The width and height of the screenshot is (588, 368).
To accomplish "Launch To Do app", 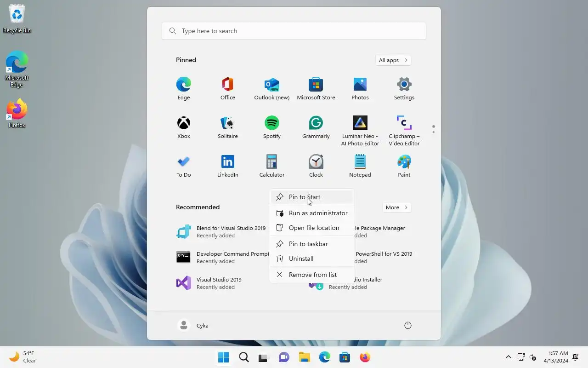I will pyautogui.click(x=184, y=166).
